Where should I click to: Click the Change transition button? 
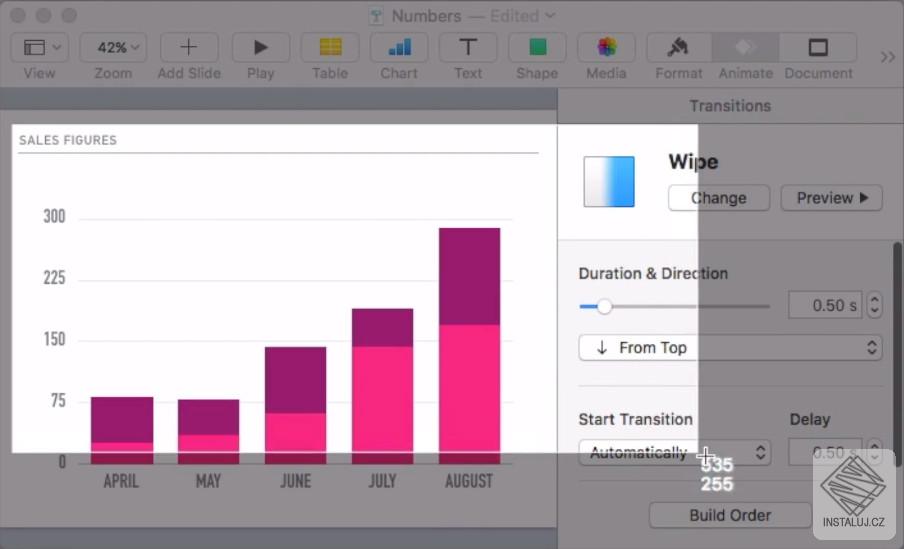coord(719,198)
